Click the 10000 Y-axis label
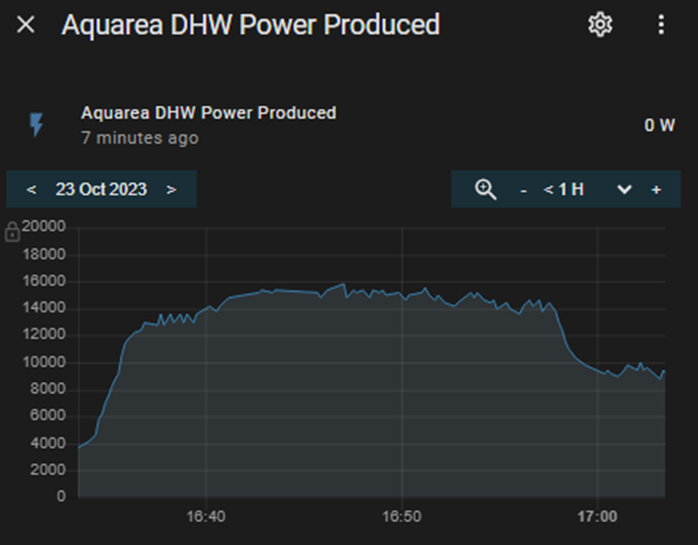 (x=44, y=362)
